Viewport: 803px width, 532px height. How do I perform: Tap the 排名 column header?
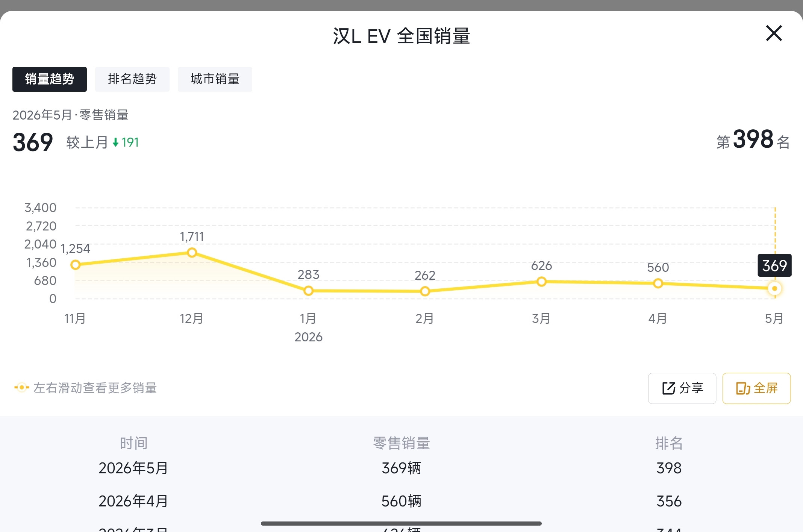669,443
